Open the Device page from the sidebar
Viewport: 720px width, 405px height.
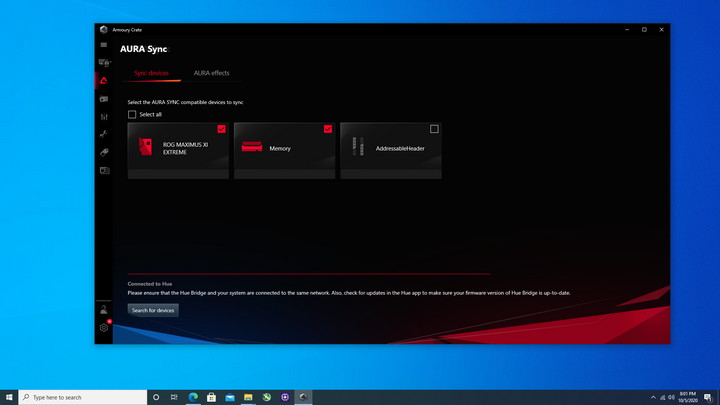(104, 63)
